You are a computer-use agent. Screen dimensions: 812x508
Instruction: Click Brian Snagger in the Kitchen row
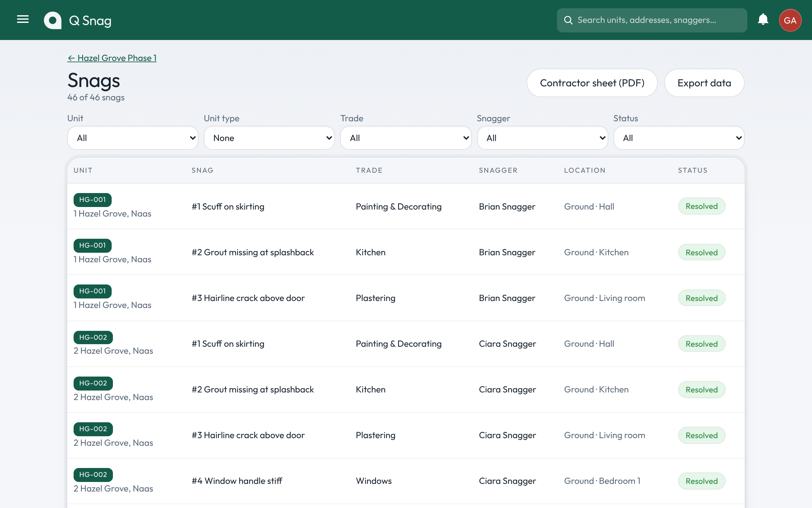point(507,252)
